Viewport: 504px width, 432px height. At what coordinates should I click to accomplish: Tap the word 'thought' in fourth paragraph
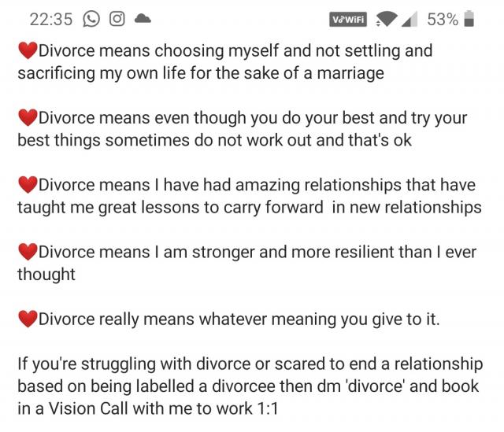pos(46,275)
